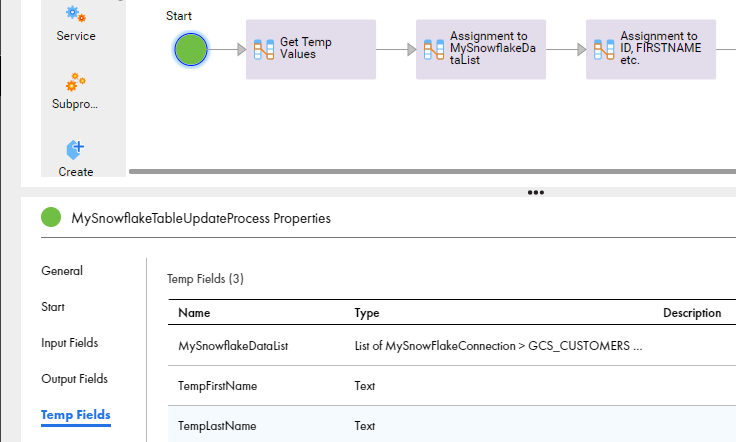Select the Assignment to ID, FIRSTNAME etc. step
The width and height of the screenshot is (736, 442).
[651, 49]
